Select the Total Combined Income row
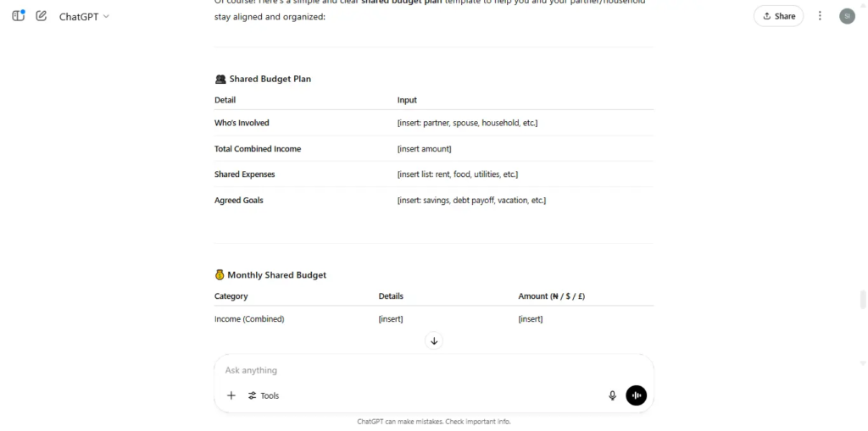Image resolution: width=868 pixels, height=431 pixels. pyautogui.click(x=434, y=149)
